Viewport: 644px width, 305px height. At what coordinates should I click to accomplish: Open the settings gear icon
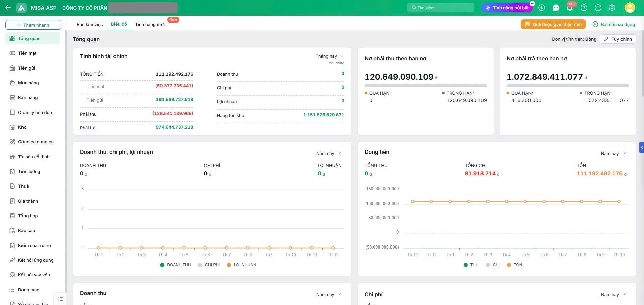(612, 8)
